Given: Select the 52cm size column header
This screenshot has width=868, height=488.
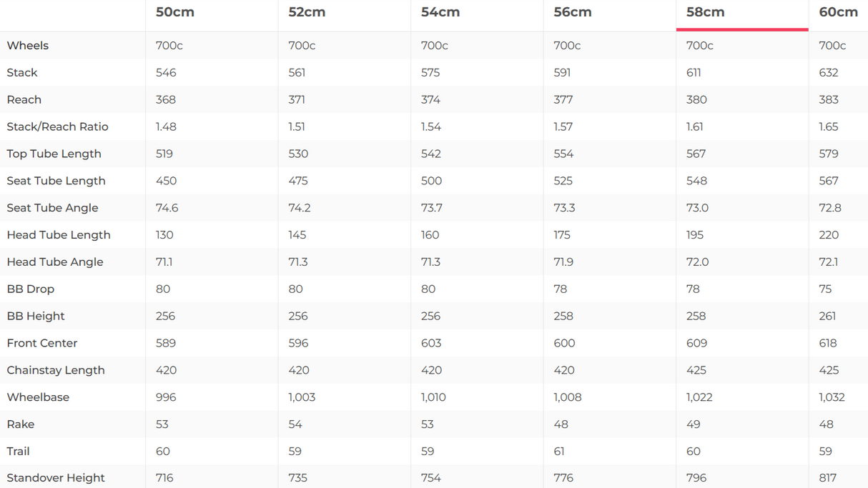Looking at the screenshot, I should point(307,12).
